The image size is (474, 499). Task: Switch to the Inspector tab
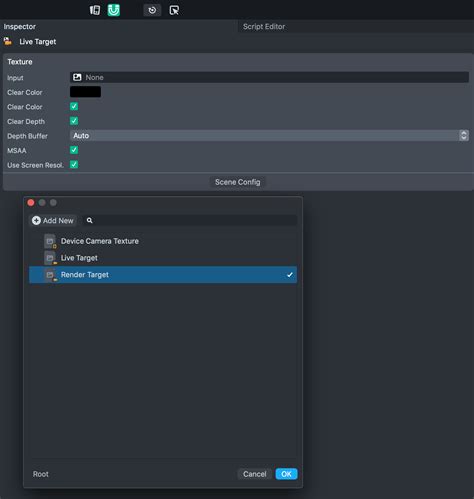(x=20, y=27)
